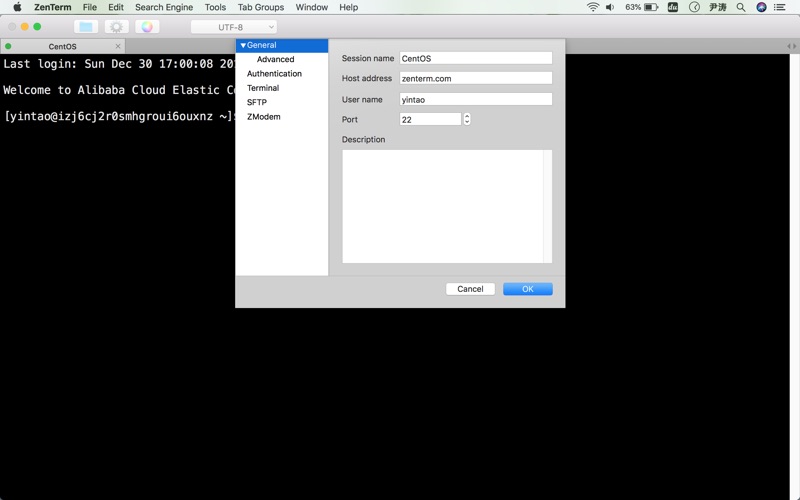Open the color wheel theme icon
This screenshot has width=800, height=500.
click(x=147, y=27)
